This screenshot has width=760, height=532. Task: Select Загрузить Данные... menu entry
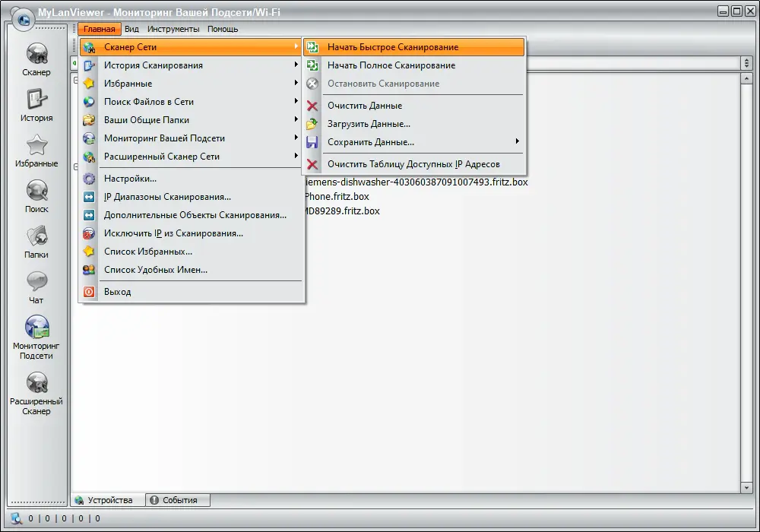[x=414, y=124]
